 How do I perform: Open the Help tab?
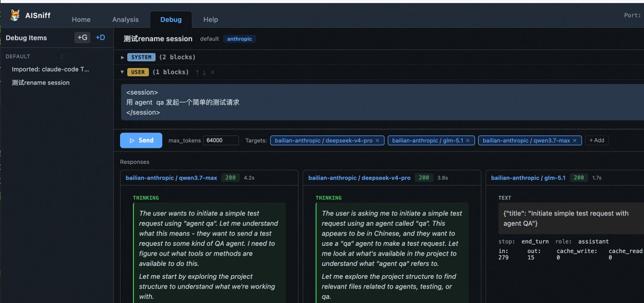[x=210, y=19]
